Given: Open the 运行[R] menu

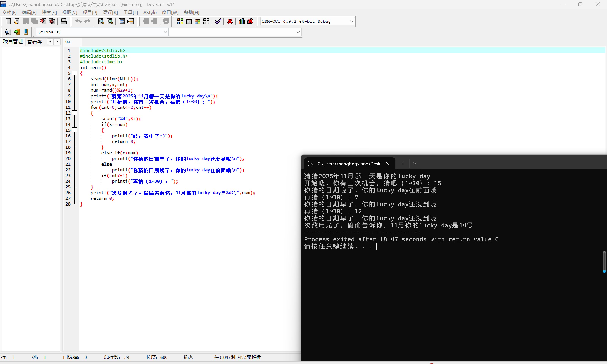Looking at the screenshot, I should coord(110,12).
